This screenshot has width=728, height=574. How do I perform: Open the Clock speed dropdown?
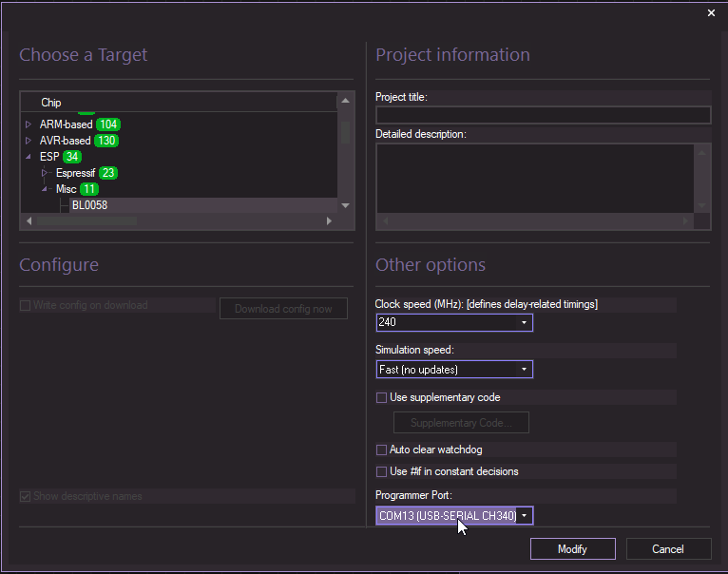pyautogui.click(x=525, y=322)
